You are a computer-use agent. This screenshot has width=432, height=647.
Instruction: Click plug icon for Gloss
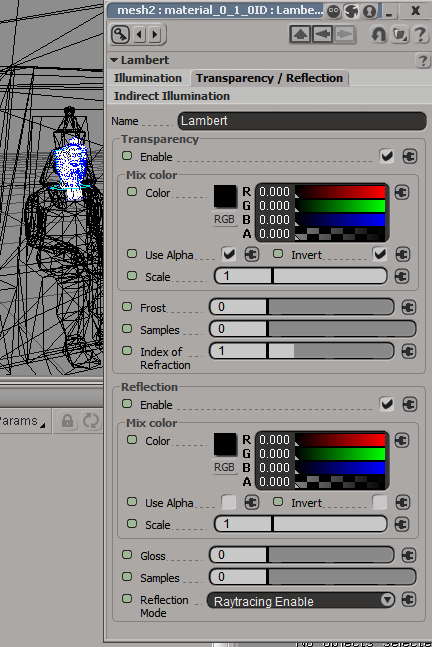408,555
